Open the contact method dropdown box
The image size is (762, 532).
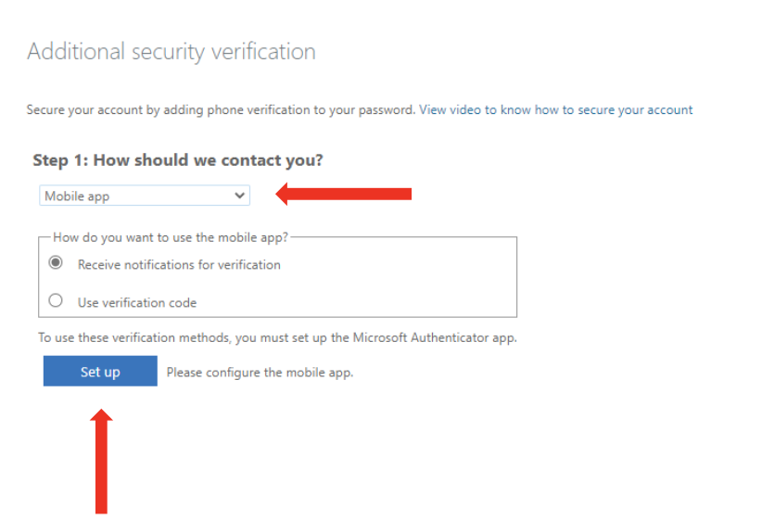pyautogui.click(x=145, y=196)
